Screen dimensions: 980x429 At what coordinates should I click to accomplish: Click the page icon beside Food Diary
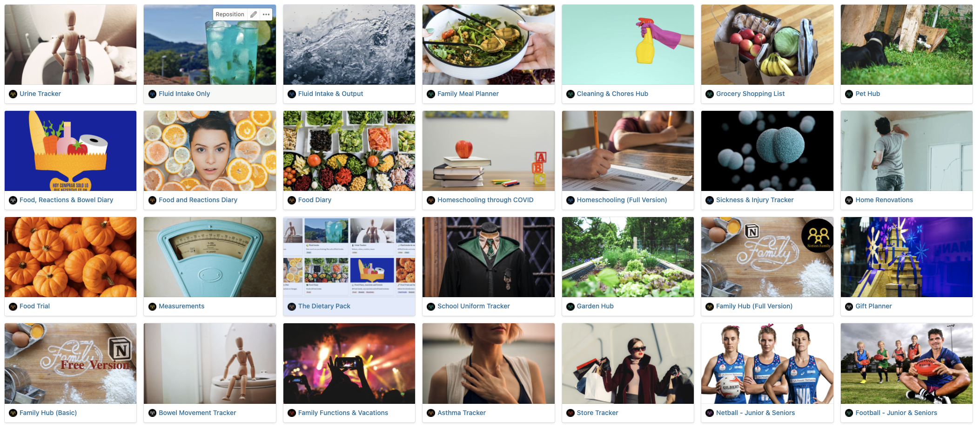[292, 200]
